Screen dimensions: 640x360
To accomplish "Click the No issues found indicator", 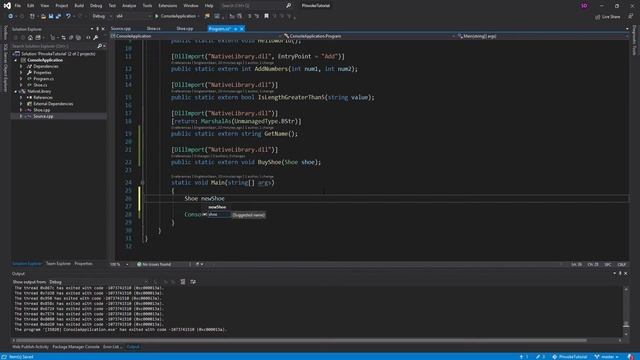I will [154, 264].
